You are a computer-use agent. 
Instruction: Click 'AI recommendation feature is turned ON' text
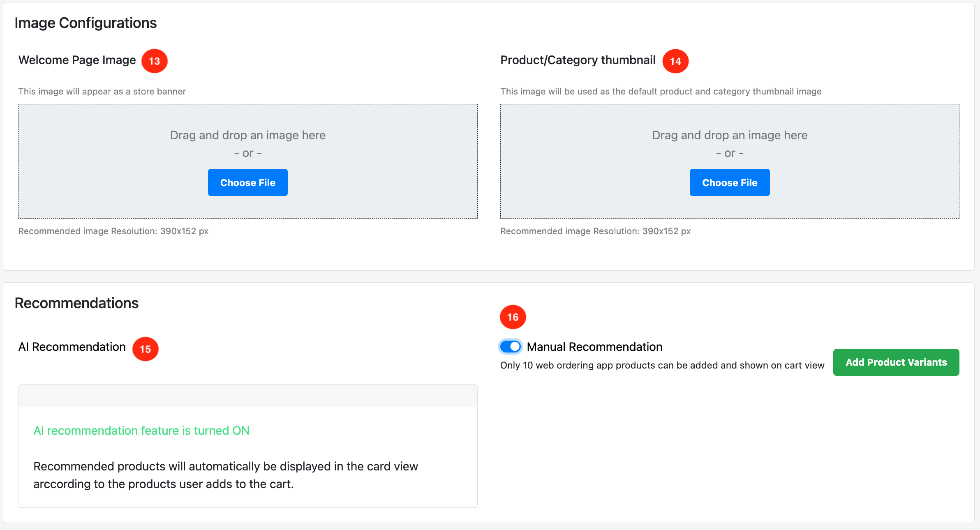pyautogui.click(x=141, y=430)
